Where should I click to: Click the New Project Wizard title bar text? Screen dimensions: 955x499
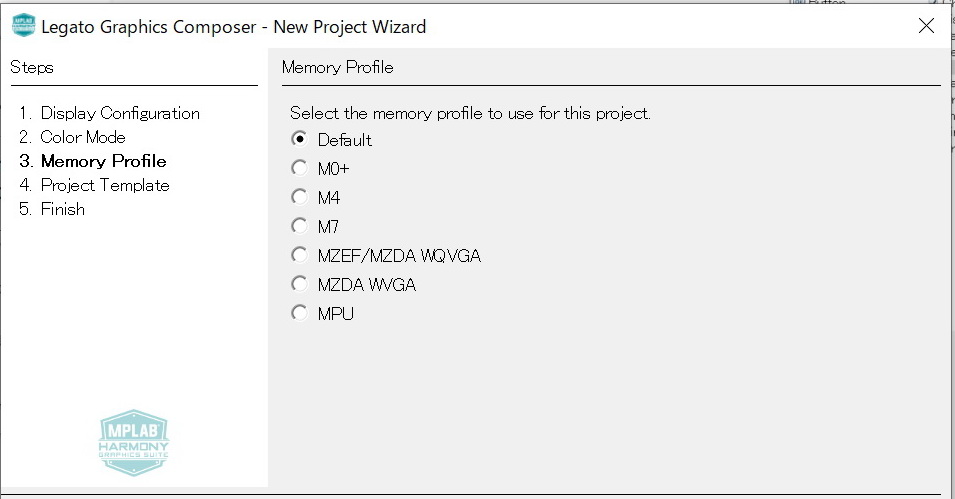tap(234, 27)
